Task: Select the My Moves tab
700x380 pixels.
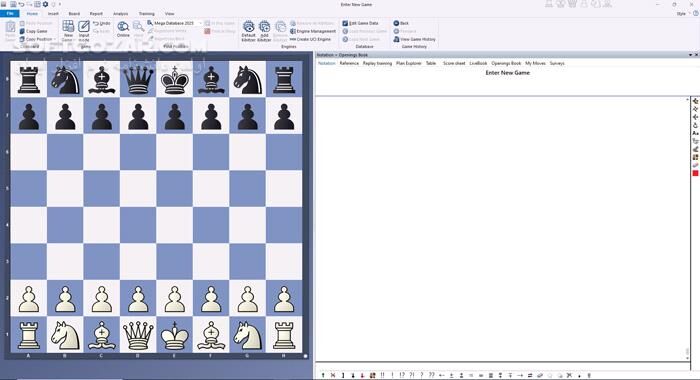Action: (535, 63)
